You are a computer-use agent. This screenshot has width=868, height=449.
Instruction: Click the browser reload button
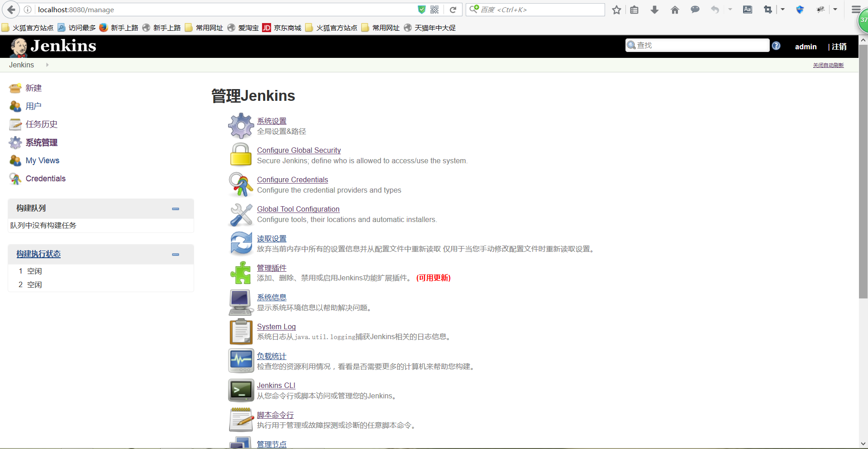453,9
